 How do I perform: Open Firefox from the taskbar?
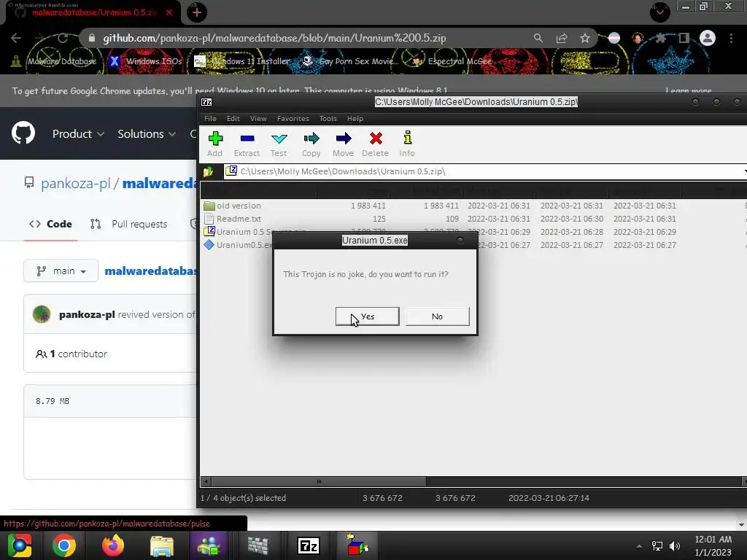[113, 545]
